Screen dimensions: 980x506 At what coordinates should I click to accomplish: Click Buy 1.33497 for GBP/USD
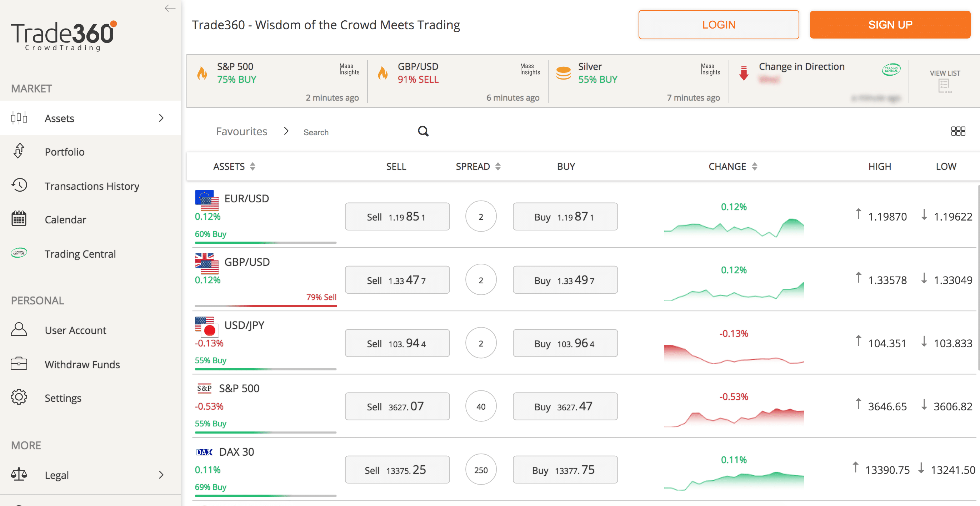[565, 280]
